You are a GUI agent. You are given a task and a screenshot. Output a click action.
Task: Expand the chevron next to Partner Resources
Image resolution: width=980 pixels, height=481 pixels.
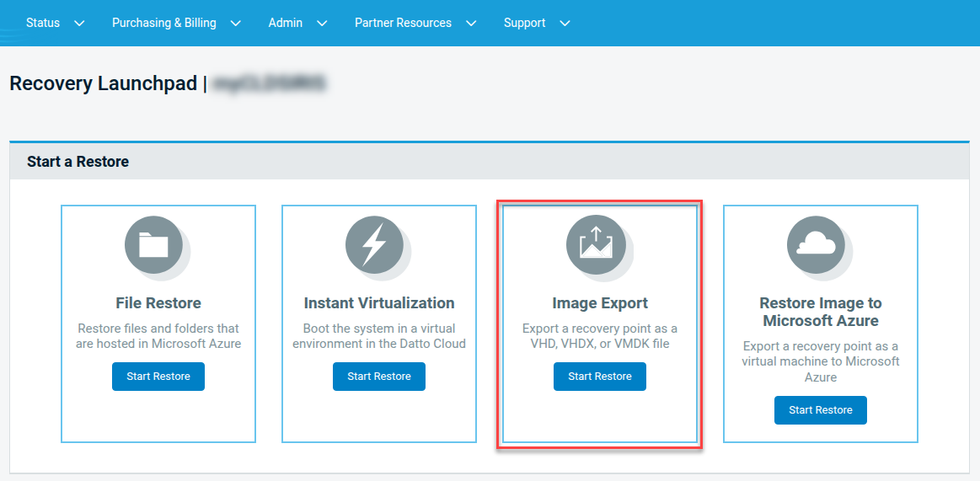[x=471, y=23]
